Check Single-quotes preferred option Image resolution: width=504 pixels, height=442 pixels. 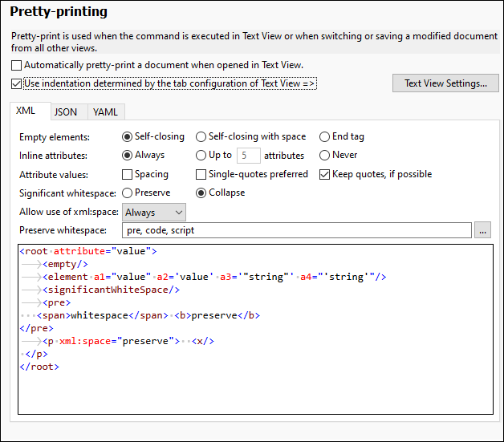pyautogui.click(x=201, y=174)
